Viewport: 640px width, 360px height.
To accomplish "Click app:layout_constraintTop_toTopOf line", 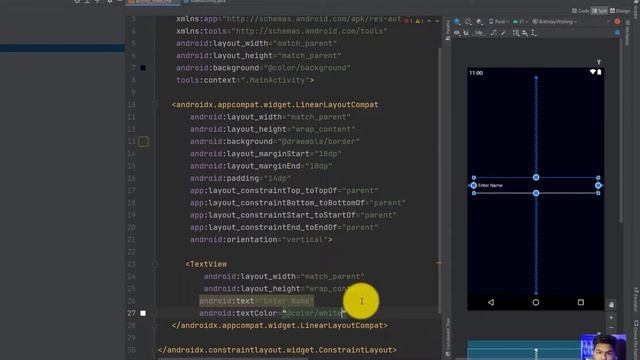I will click(x=284, y=191).
